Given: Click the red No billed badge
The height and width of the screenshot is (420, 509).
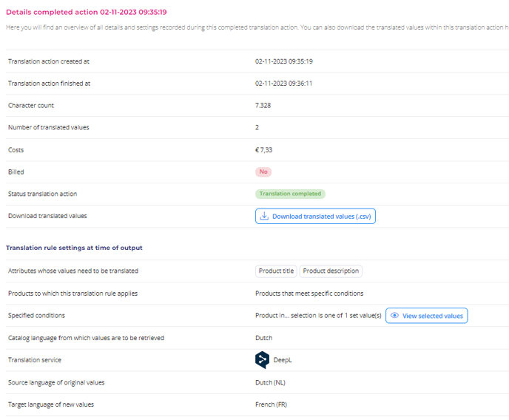Looking at the screenshot, I should tap(263, 172).
